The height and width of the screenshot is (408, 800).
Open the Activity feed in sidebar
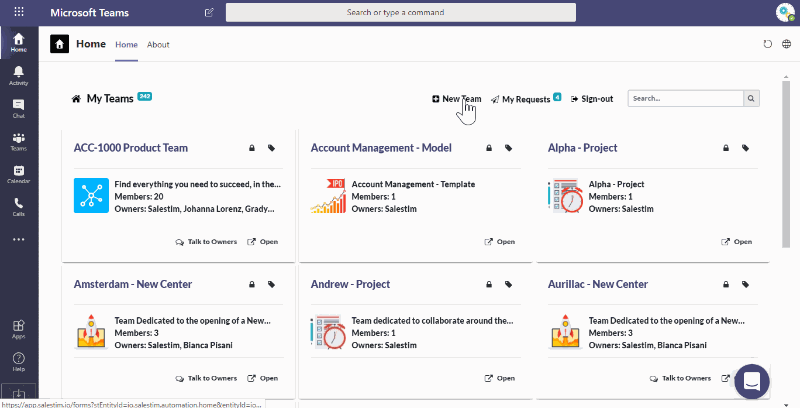[18, 75]
